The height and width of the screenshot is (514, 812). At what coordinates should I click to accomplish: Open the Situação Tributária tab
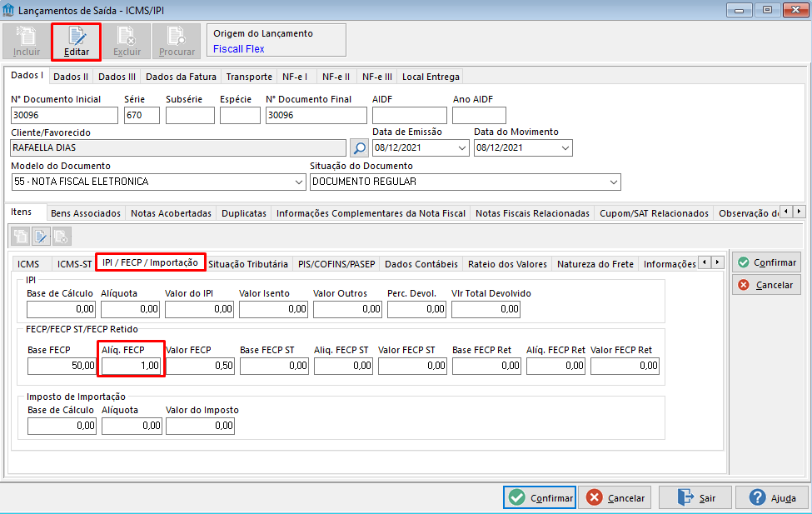pyautogui.click(x=248, y=264)
